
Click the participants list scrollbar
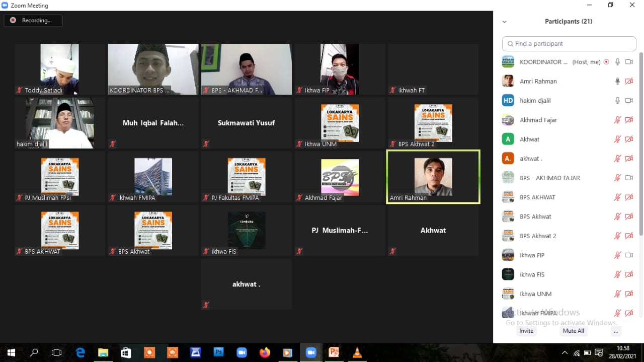coord(641,143)
